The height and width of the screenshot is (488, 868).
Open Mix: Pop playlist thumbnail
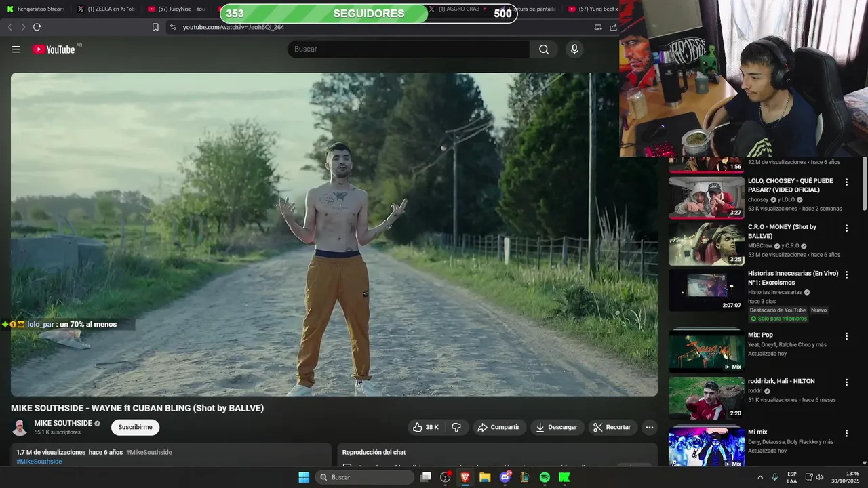(x=706, y=351)
